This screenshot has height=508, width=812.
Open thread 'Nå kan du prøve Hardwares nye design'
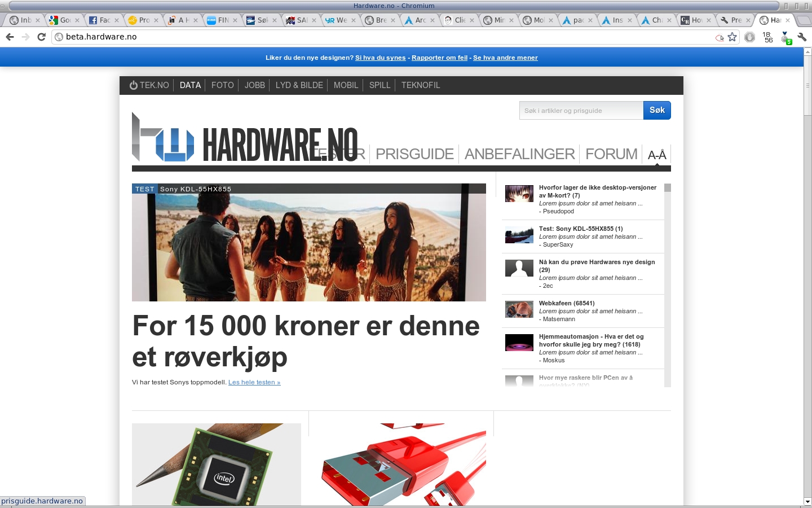597,266
